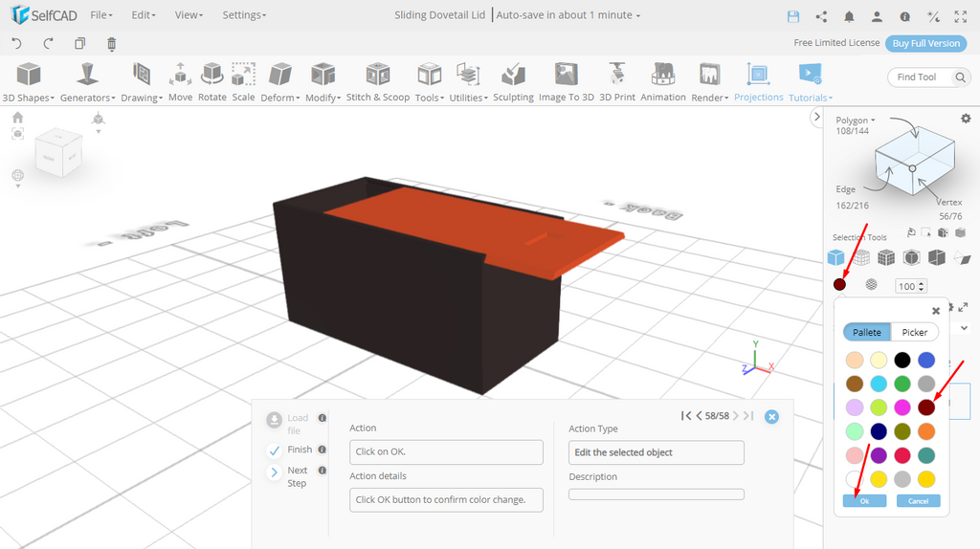
Task: Open the notifications bell
Action: point(849,17)
